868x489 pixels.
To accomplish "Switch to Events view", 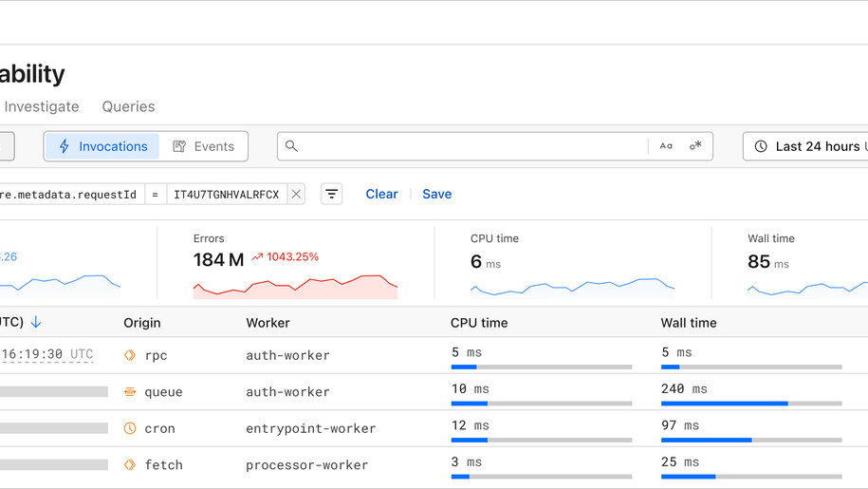I will click(x=203, y=146).
